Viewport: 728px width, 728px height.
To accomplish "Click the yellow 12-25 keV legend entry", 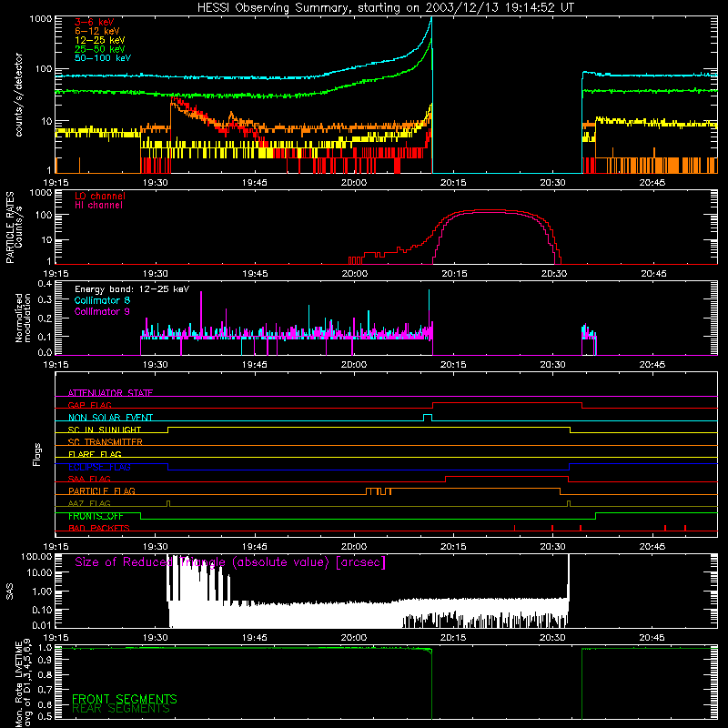I will [100, 40].
